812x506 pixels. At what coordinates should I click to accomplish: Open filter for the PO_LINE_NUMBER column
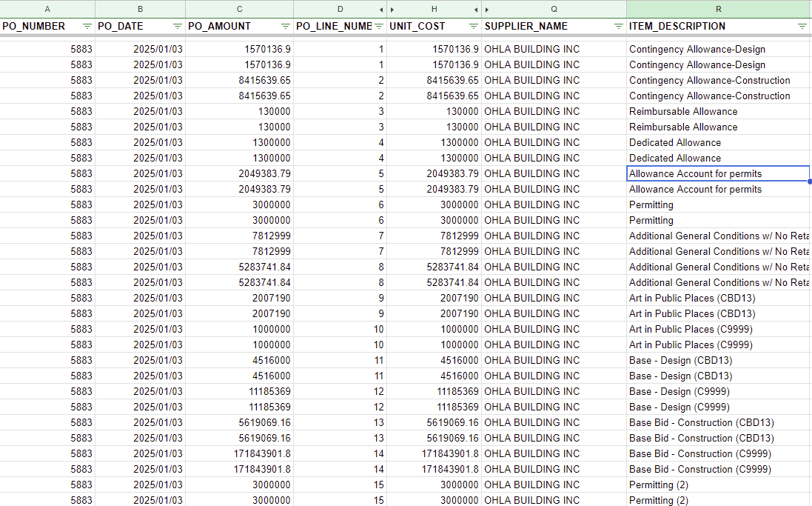(x=378, y=26)
